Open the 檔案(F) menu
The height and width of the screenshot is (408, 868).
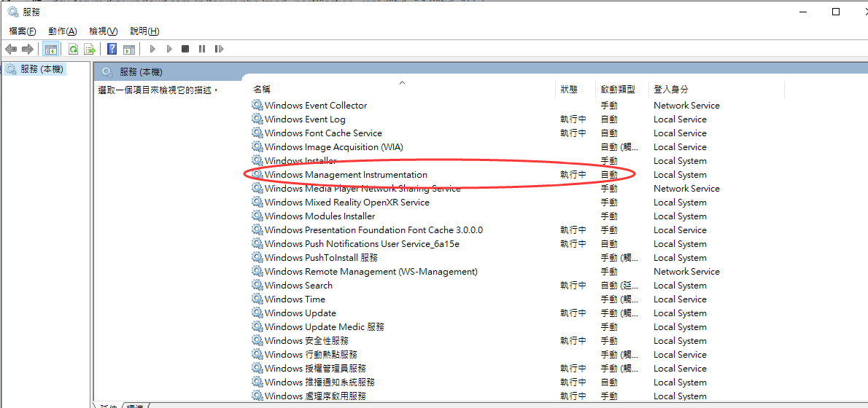click(x=22, y=31)
